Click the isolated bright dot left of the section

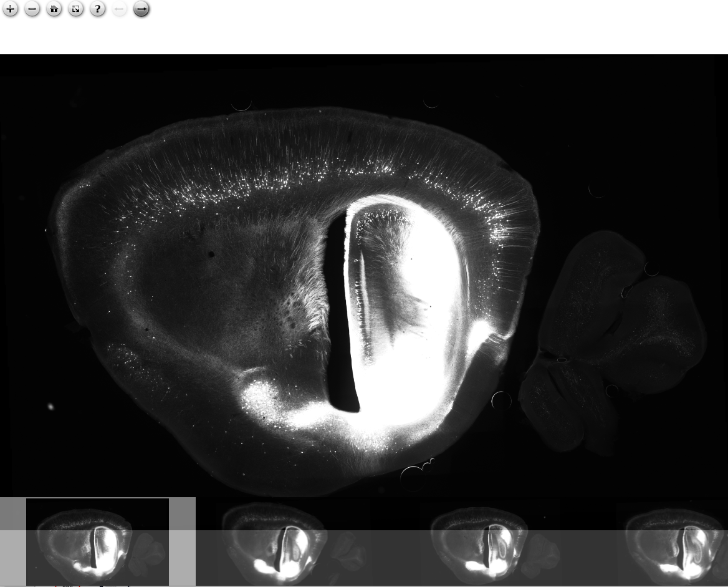(x=50, y=407)
